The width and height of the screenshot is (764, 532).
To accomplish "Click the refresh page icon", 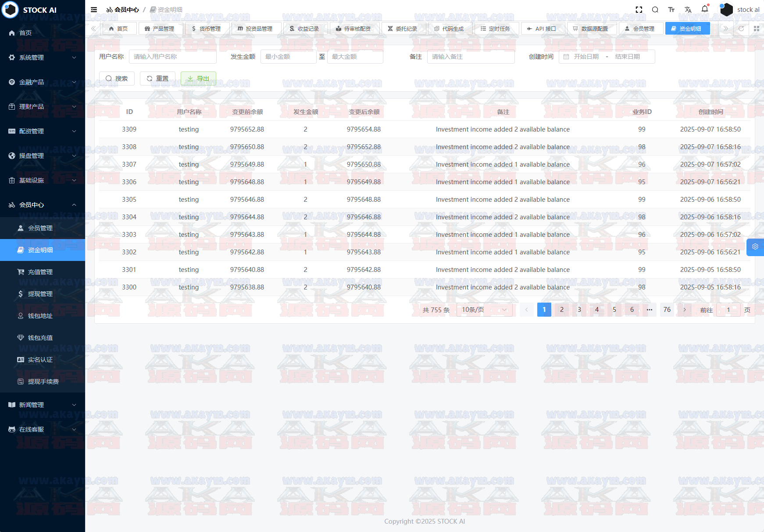I will [741, 29].
